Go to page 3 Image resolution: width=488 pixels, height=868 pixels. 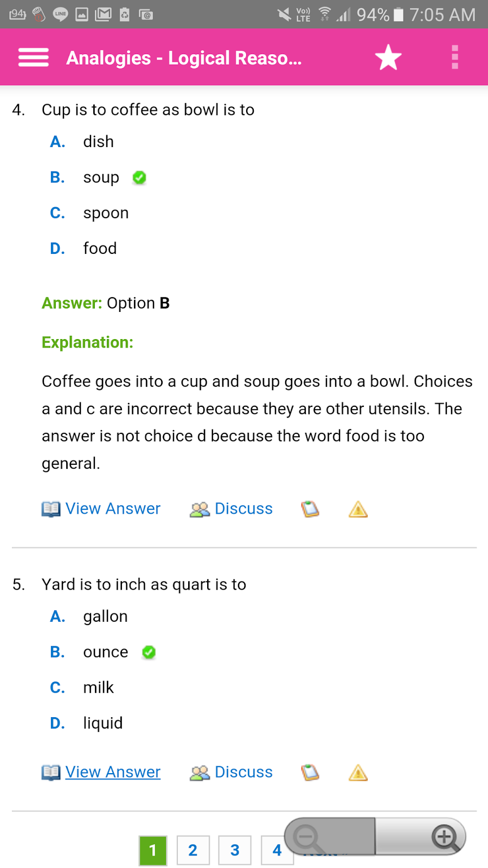tap(235, 850)
